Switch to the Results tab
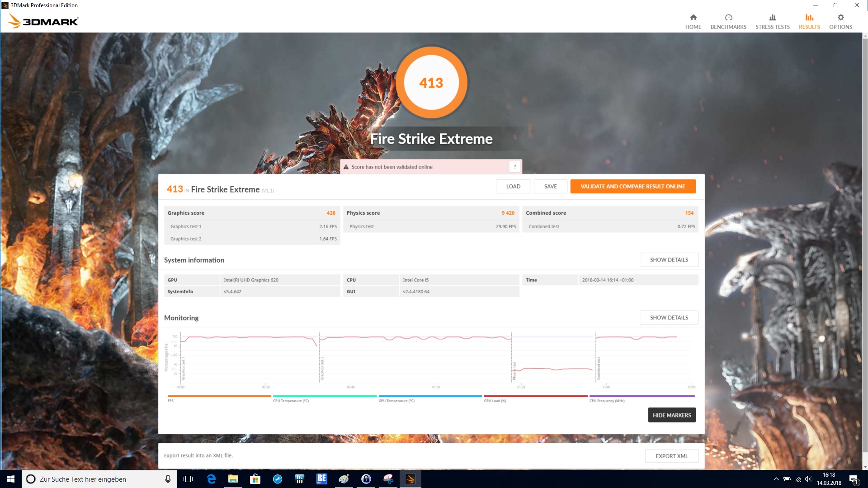Image resolution: width=868 pixels, height=488 pixels. click(x=809, y=21)
